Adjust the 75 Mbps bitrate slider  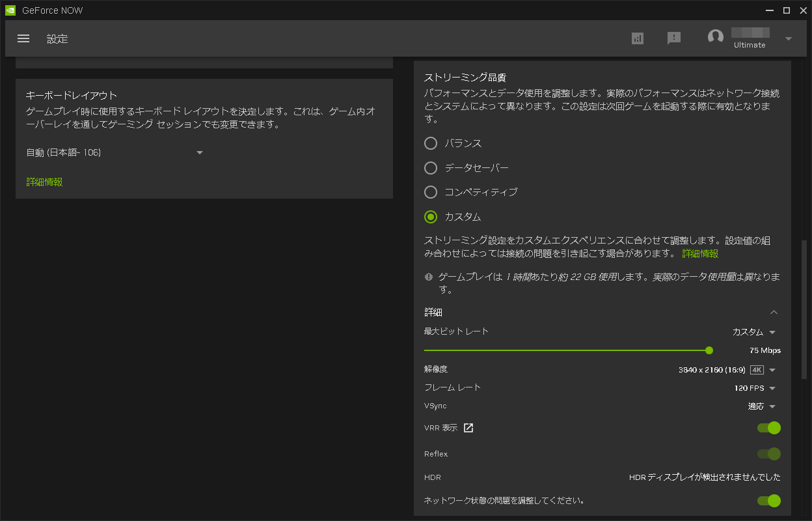click(709, 350)
